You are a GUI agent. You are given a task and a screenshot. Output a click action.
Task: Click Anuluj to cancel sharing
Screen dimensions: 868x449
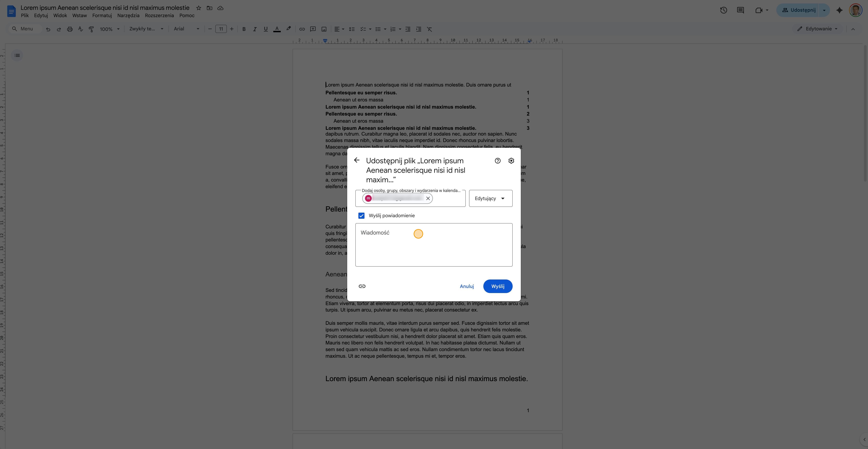pos(467,286)
